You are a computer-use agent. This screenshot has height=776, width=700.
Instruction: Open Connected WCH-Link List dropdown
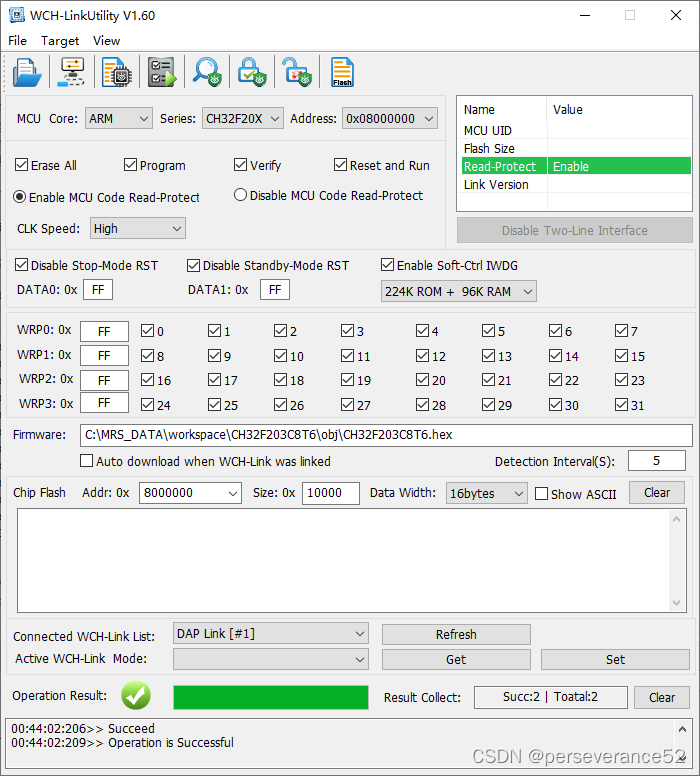[x=271, y=633]
